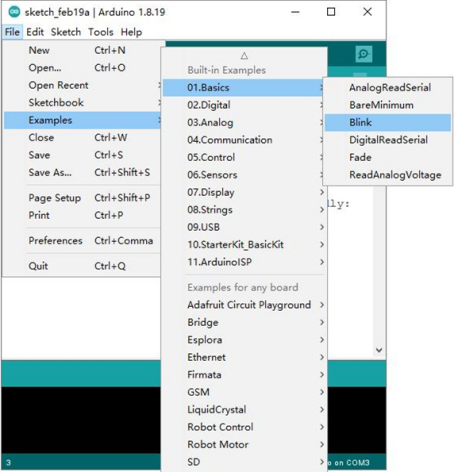
Task: Open the DigitalReadSerial example
Action: pos(388,140)
